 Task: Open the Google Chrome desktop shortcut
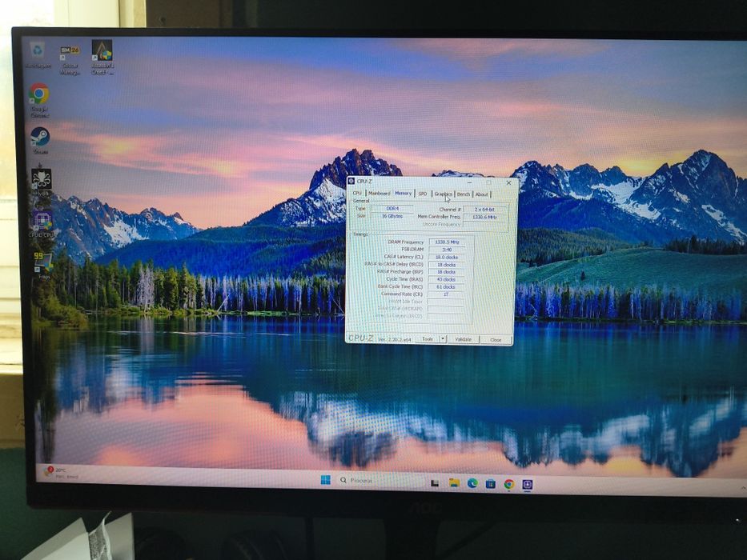[x=39, y=99]
